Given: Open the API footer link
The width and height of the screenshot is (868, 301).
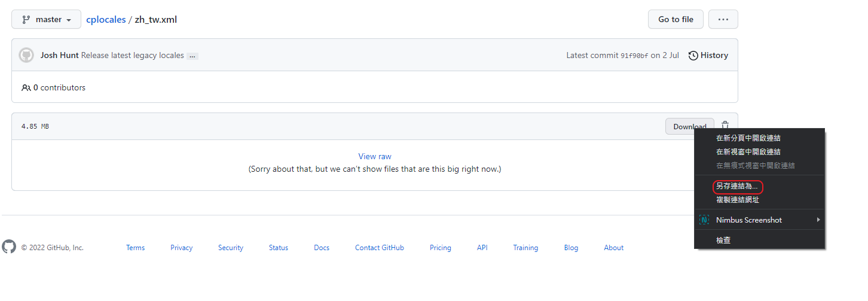Looking at the screenshot, I should (482, 248).
